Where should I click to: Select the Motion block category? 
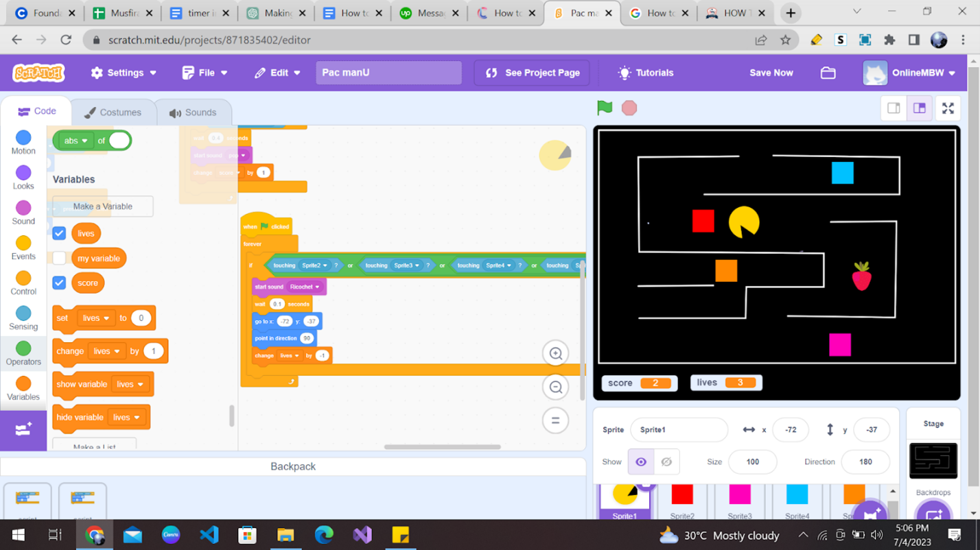click(x=23, y=143)
